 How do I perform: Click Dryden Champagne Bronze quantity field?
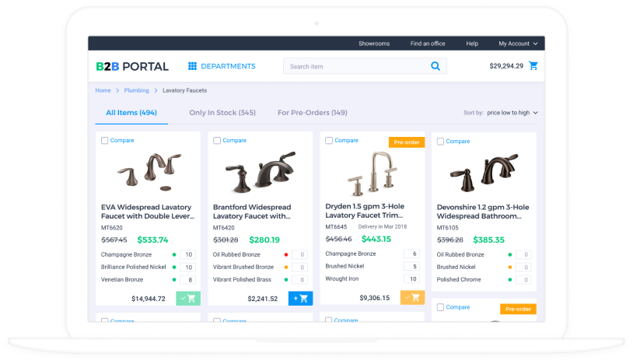point(412,254)
